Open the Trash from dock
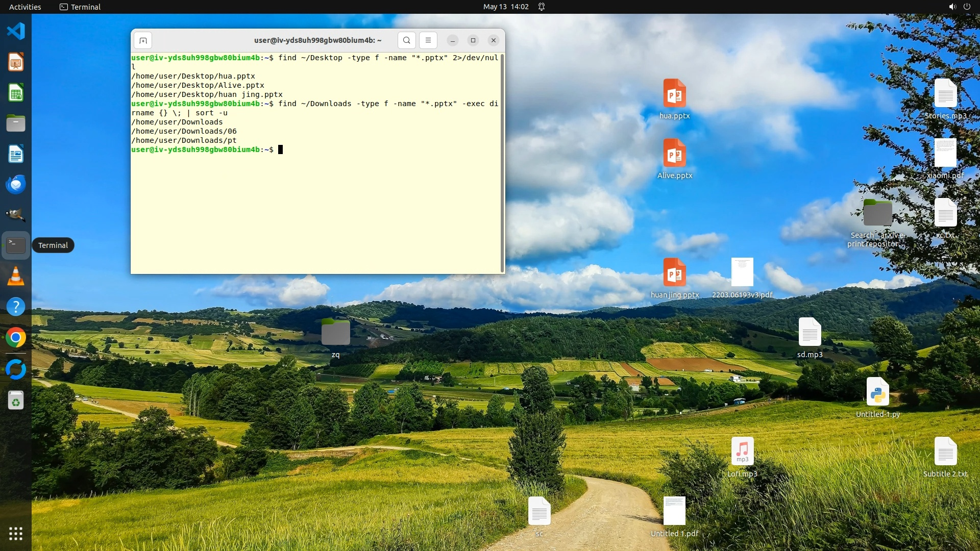 coord(16,400)
